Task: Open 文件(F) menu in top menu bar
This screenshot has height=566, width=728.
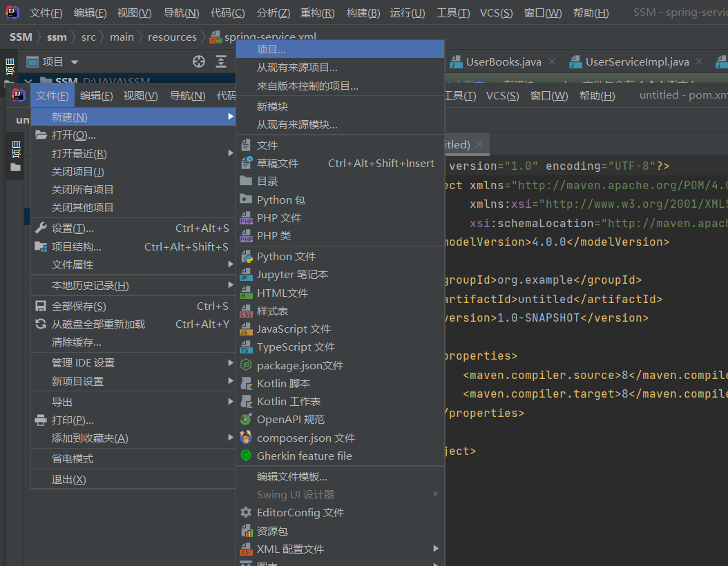Action: [x=46, y=13]
